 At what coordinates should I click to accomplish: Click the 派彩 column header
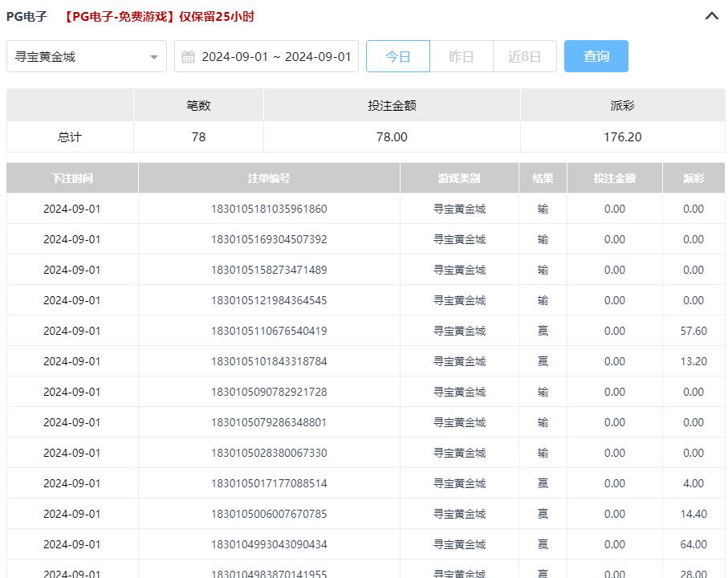click(x=693, y=178)
